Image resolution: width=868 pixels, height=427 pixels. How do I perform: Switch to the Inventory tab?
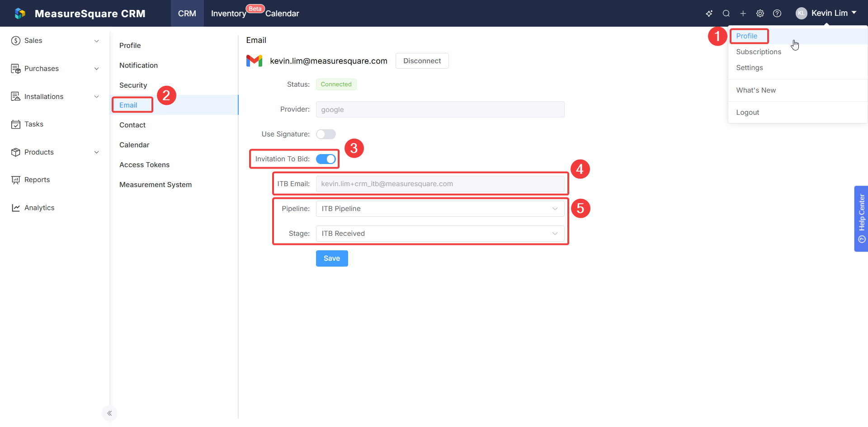click(x=229, y=14)
